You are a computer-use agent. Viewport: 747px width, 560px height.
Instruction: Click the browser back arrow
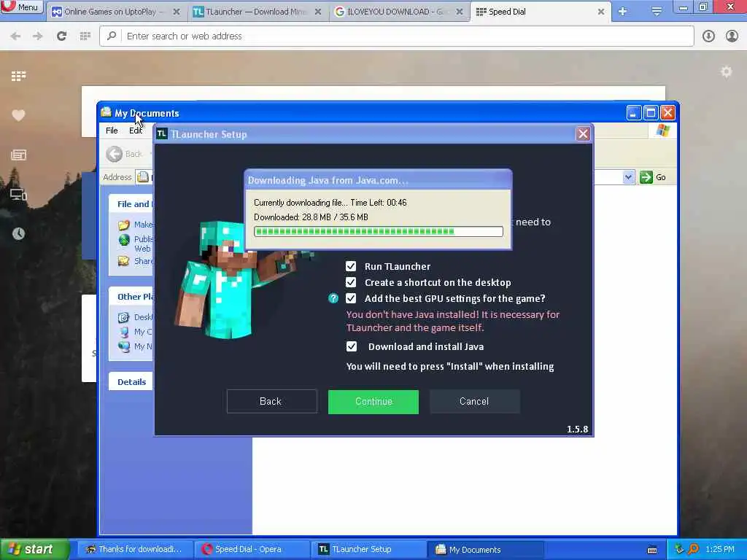15,36
